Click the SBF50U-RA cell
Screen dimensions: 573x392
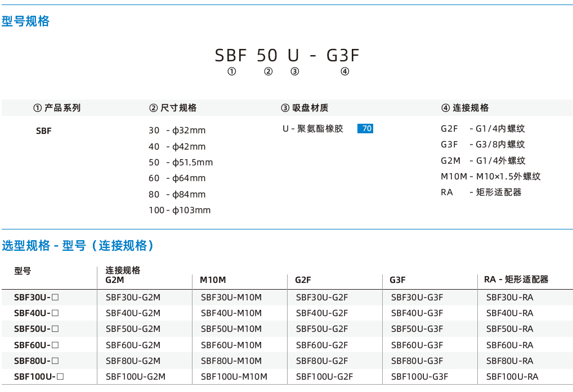click(510, 329)
